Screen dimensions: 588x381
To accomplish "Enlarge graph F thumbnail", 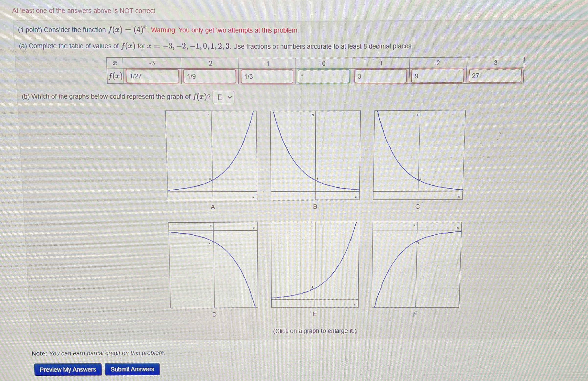I will click(416, 264).
